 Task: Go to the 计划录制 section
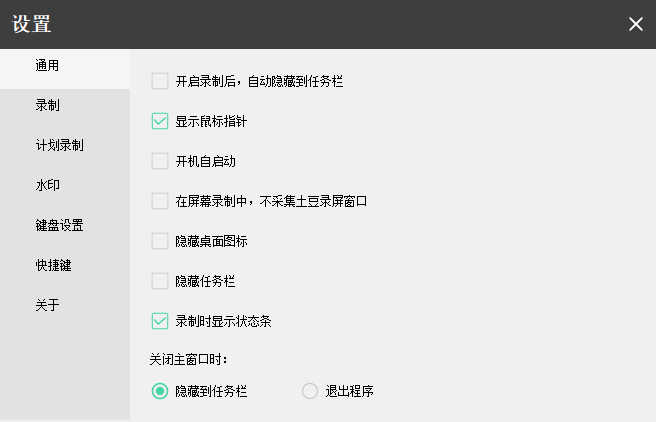(59, 145)
